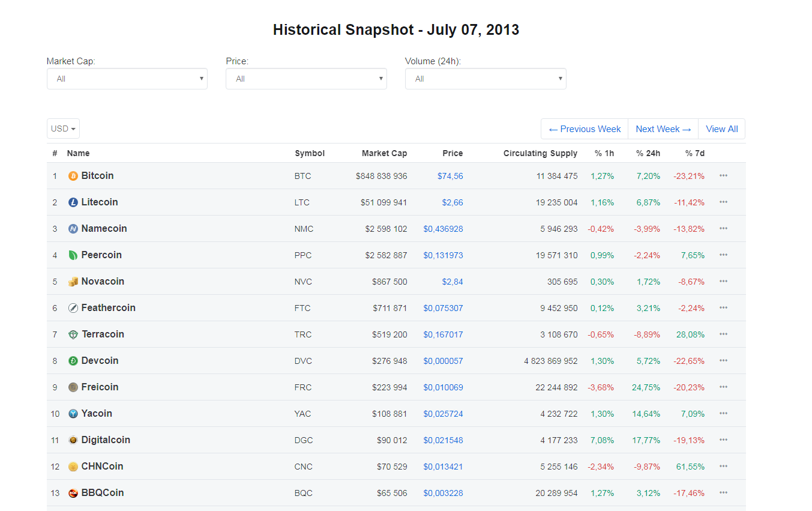The image size is (812, 511).
Task: Click the View All button
Action: tap(722, 129)
